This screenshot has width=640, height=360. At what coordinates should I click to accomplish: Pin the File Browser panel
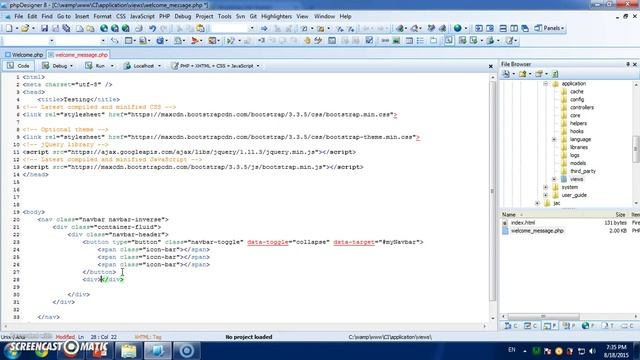click(628, 64)
